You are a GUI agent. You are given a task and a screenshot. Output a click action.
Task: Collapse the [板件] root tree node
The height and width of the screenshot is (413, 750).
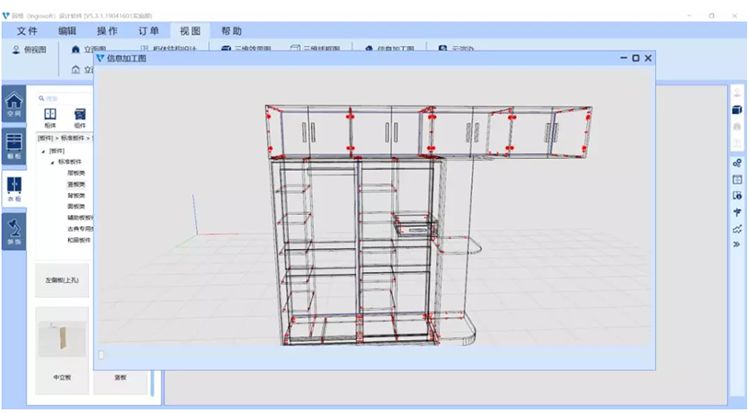[x=44, y=151]
